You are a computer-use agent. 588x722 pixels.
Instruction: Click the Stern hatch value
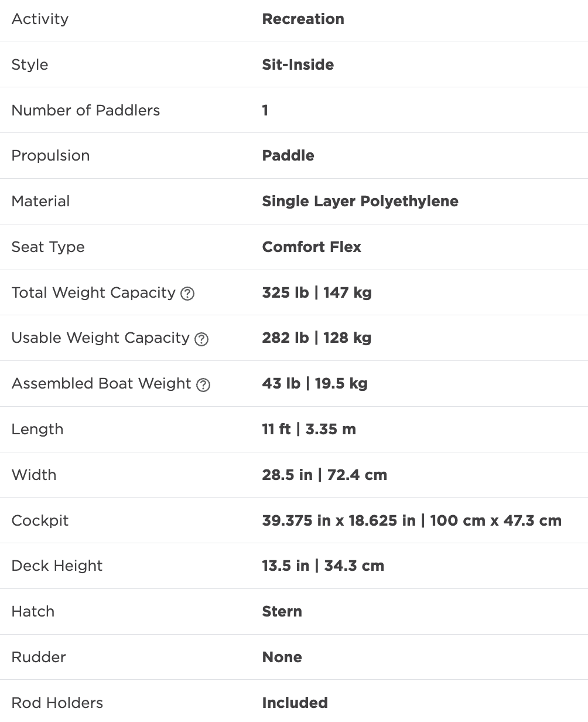click(282, 611)
